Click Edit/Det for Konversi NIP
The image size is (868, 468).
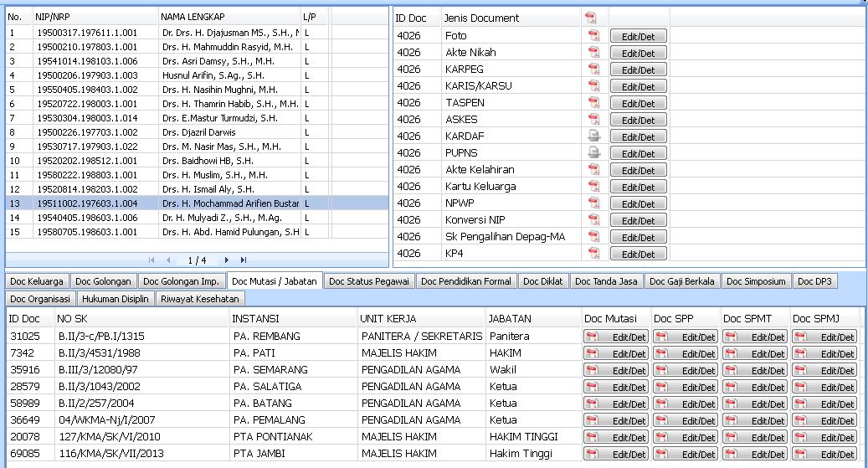[638, 220]
